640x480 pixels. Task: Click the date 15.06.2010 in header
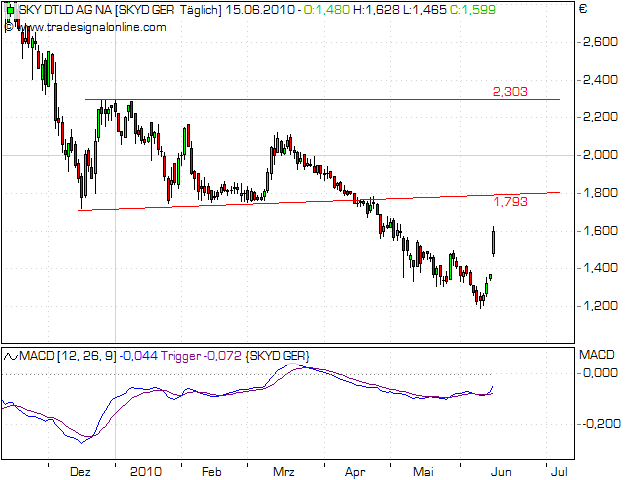260,10
